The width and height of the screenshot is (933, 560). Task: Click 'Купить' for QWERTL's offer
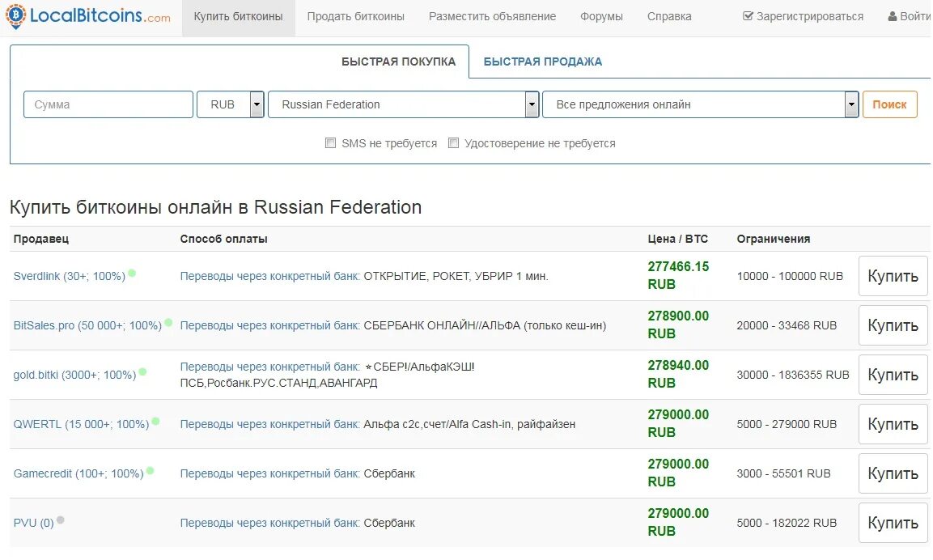coord(893,424)
